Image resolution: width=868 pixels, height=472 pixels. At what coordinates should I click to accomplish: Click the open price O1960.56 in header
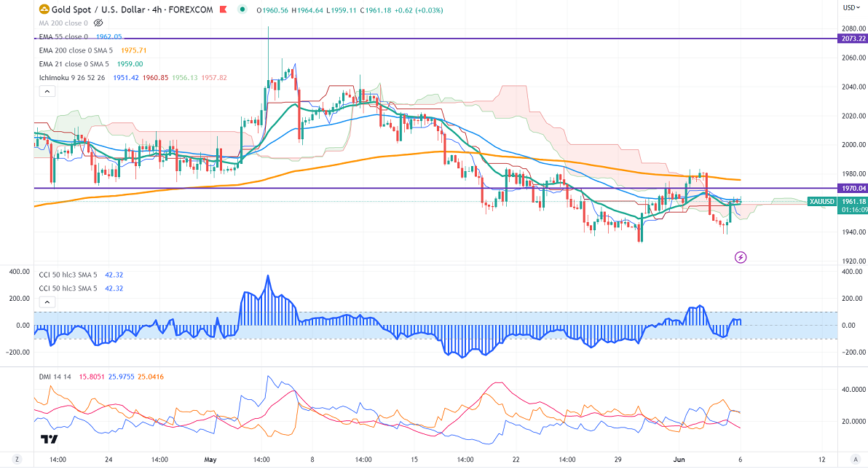[272, 10]
